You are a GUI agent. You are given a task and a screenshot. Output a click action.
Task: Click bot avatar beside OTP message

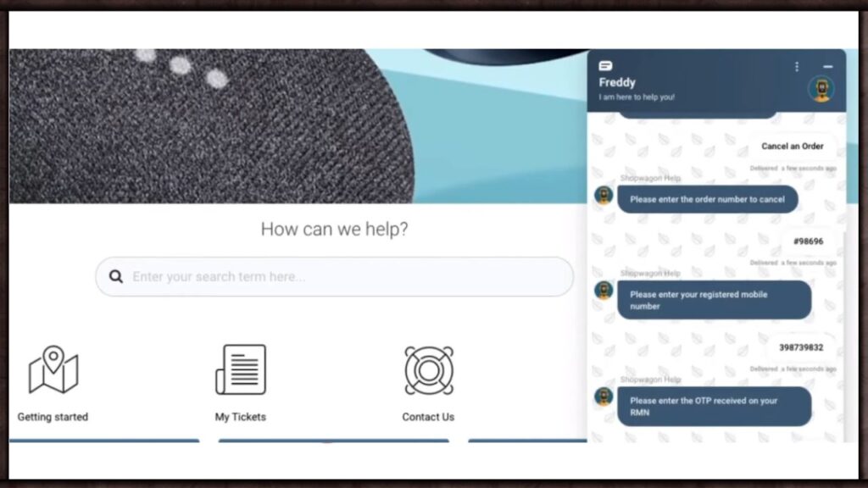[604, 396]
